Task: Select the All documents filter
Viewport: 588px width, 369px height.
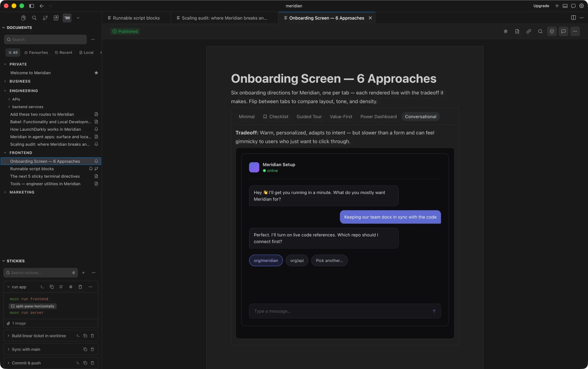Action: (13, 53)
